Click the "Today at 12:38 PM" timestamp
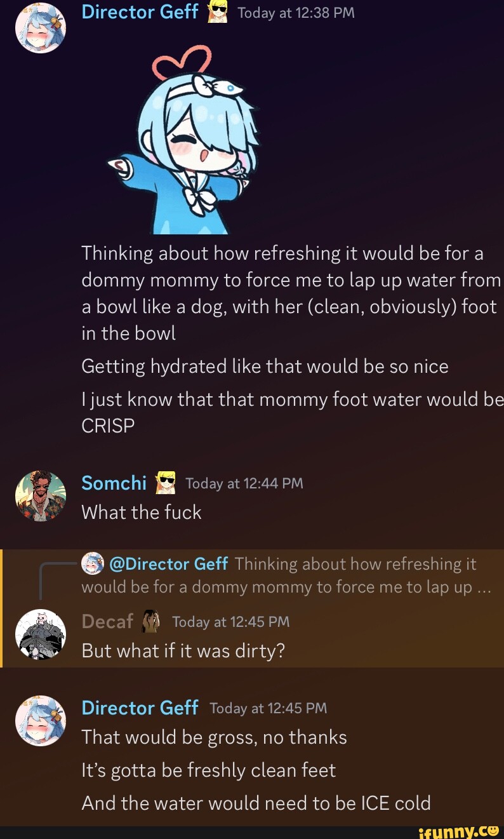Screen dimensions: 504x839 [295, 12]
